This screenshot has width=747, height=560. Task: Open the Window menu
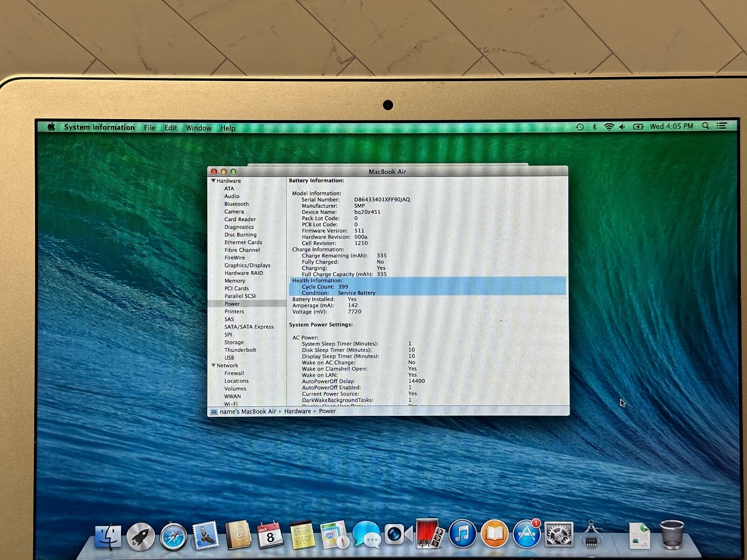click(x=199, y=128)
